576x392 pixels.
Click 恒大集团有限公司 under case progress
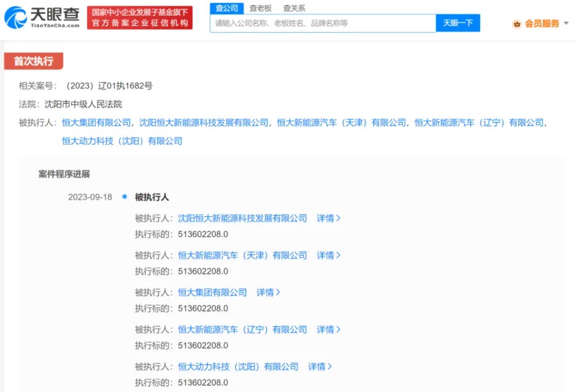pos(212,292)
